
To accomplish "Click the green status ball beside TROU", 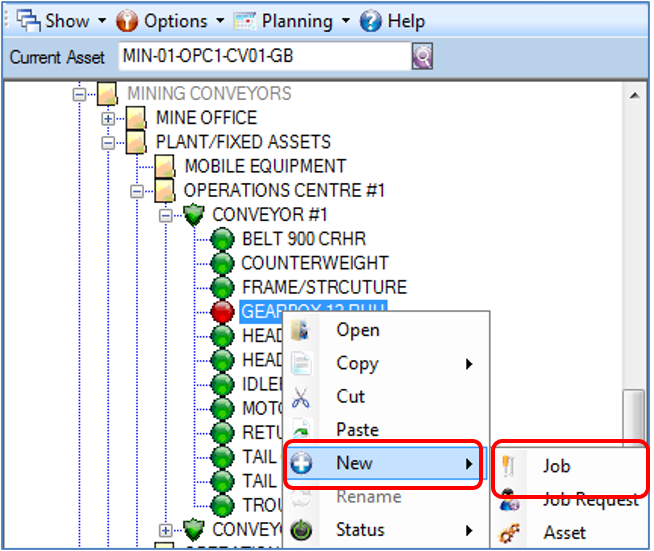I will click(x=222, y=506).
